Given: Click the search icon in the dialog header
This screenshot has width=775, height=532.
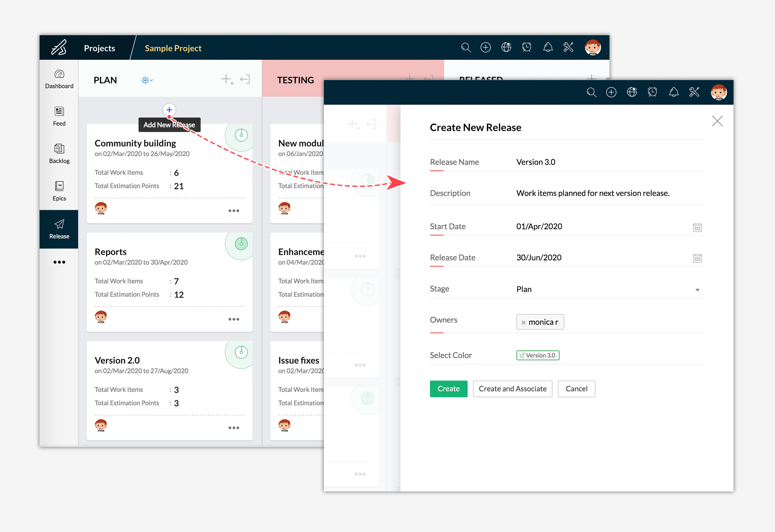Looking at the screenshot, I should 591,92.
